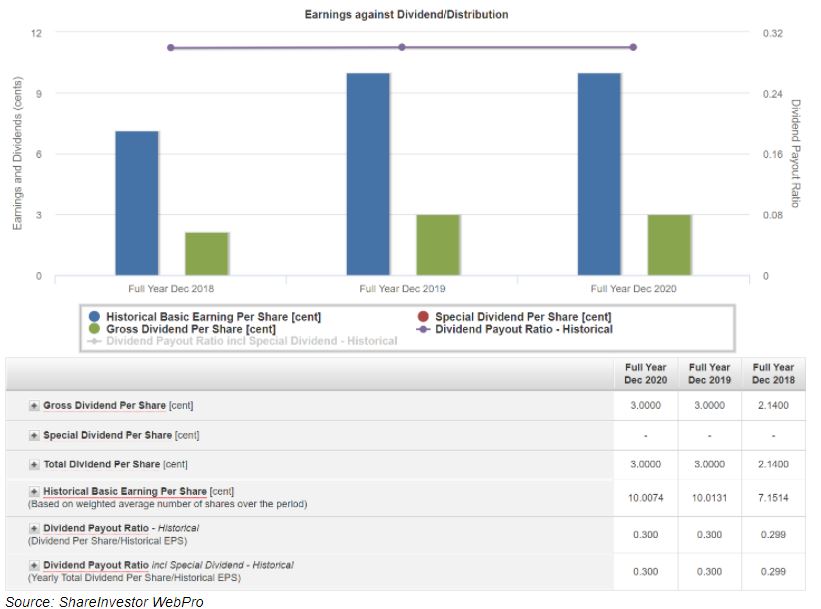821x609 pixels.
Task: Expand the Dividend Payout Ratio - Historical table row
Action: click(34, 528)
